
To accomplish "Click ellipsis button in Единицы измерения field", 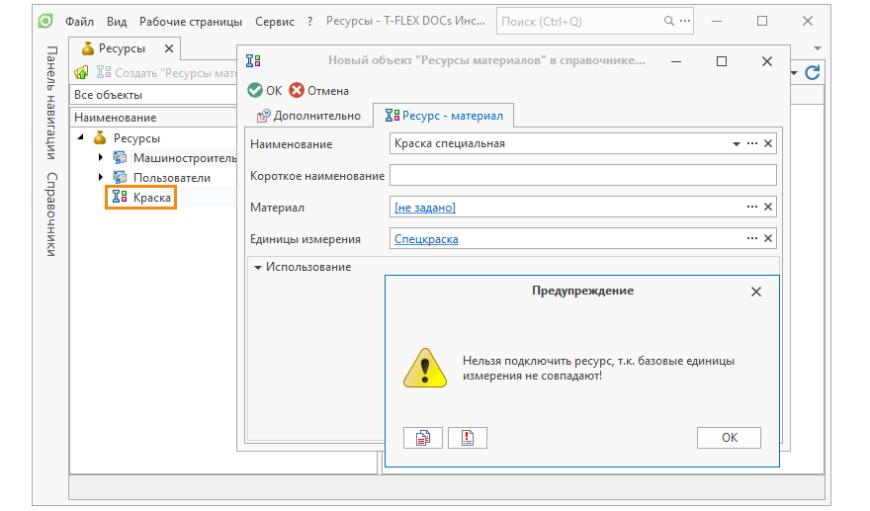I will click(752, 238).
